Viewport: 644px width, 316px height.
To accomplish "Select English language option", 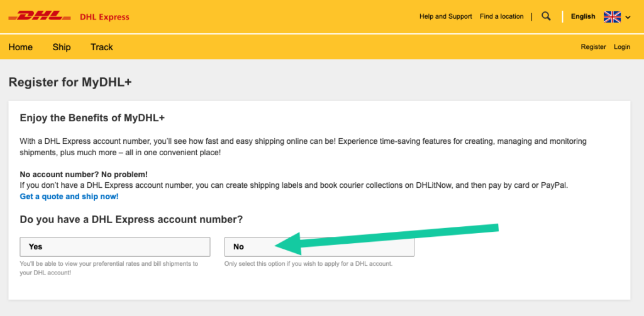I will coord(583,16).
